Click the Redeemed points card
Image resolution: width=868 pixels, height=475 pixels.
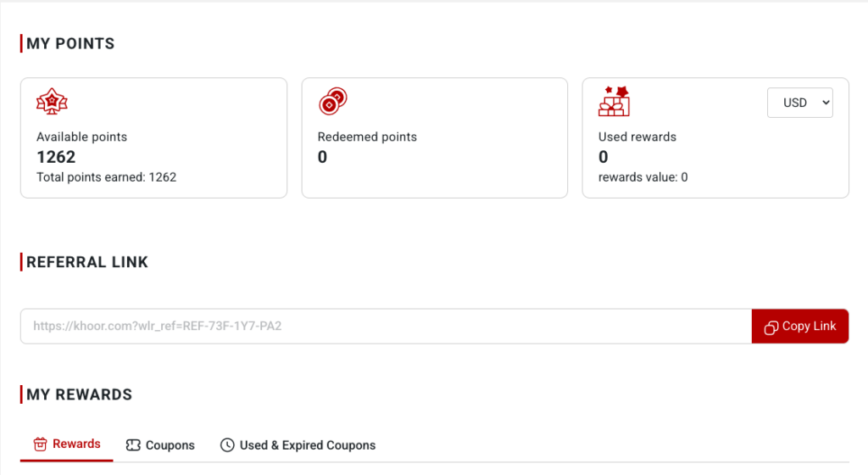pos(435,138)
